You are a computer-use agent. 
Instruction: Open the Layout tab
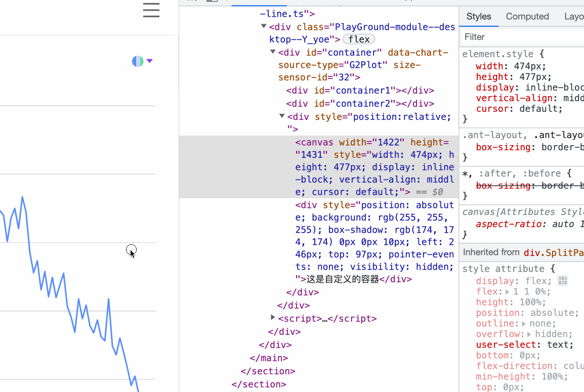[x=574, y=16]
